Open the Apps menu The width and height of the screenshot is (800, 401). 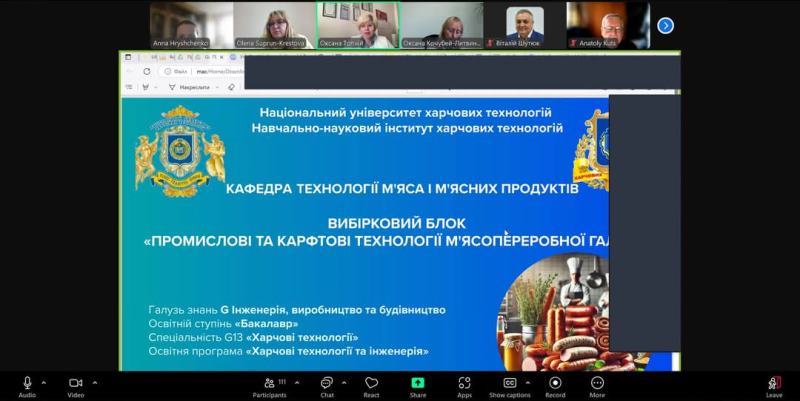464,386
